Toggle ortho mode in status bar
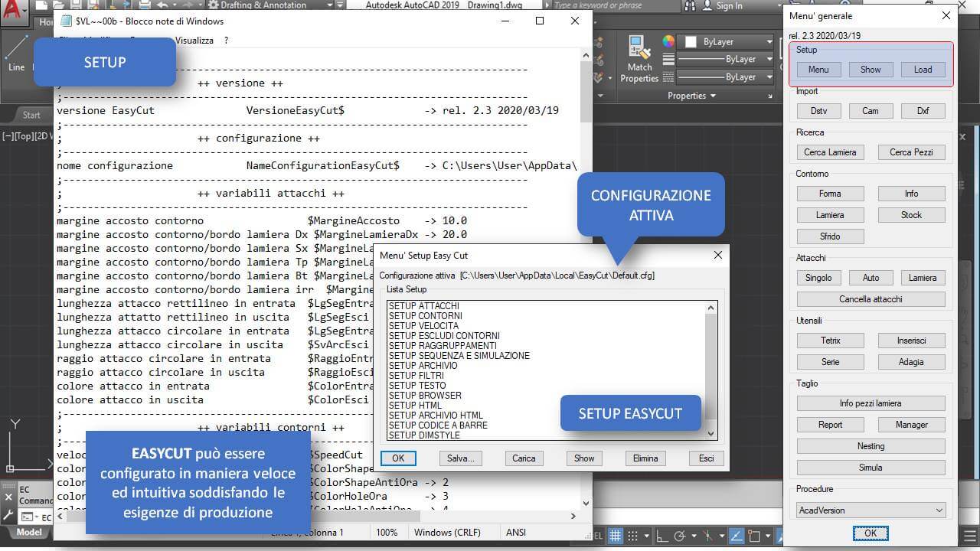Image resolution: width=980 pixels, height=551 pixels. [x=661, y=536]
